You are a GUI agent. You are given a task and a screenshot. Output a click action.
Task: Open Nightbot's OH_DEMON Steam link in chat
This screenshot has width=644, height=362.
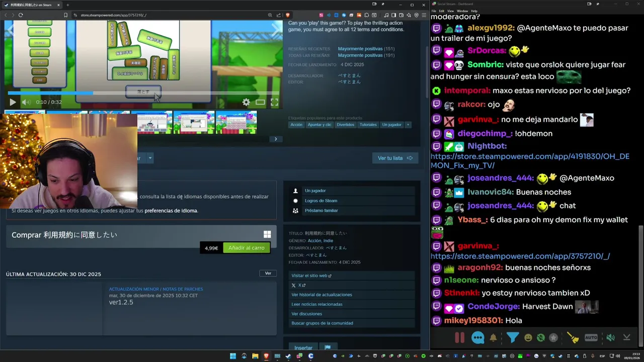click(530, 161)
